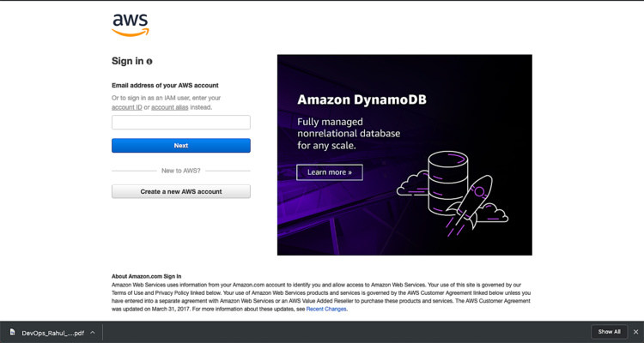Click the Amazon DynamoDB banner headline
The width and height of the screenshot is (644, 343).
pyautogui.click(x=361, y=99)
